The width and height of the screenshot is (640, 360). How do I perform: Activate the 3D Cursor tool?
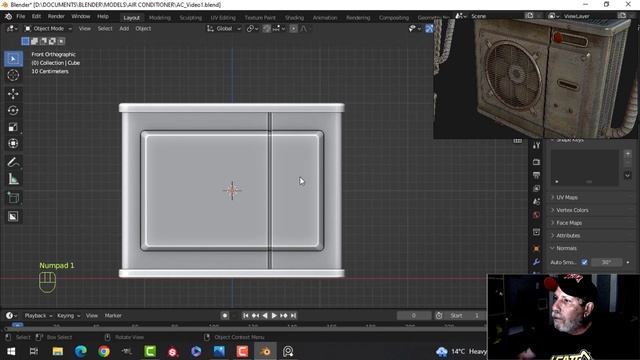pos(13,75)
